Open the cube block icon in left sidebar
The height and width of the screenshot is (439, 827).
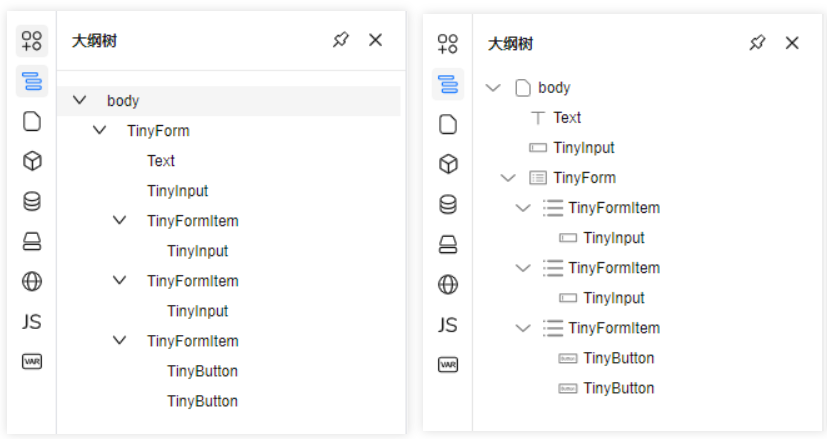click(32, 161)
